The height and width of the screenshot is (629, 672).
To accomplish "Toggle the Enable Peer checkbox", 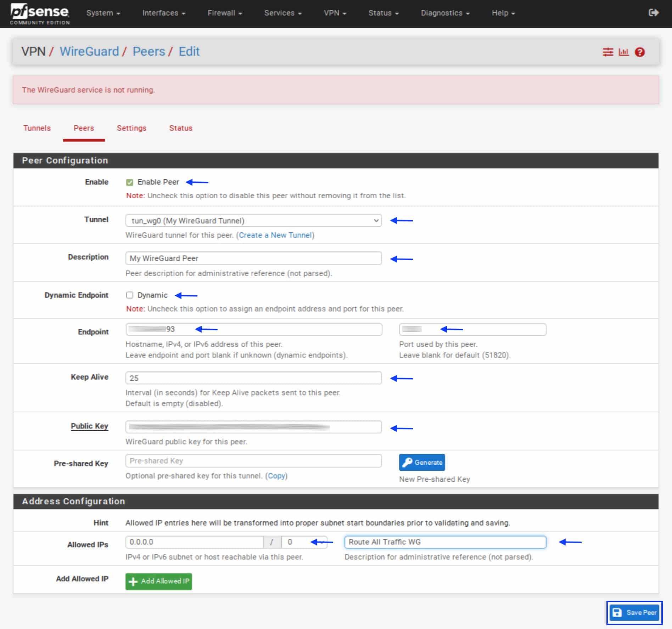I will [130, 182].
